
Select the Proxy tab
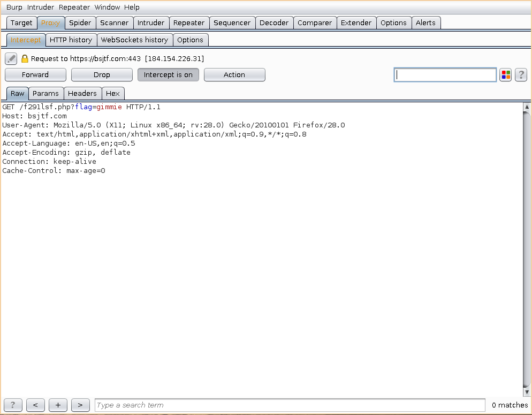50,22
